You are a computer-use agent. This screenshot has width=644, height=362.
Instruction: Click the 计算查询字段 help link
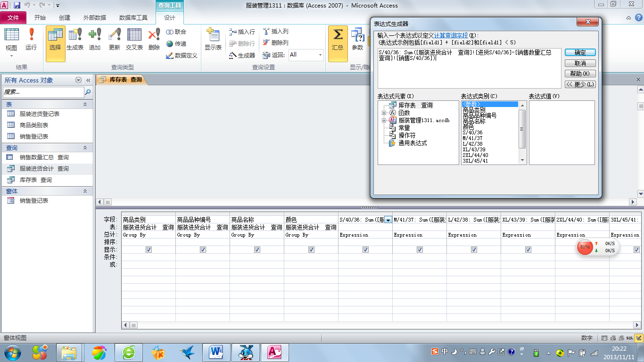click(x=451, y=35)
